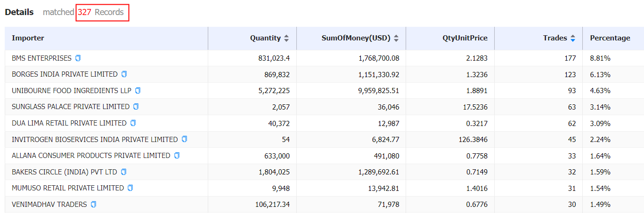Select sum of money 9,959,825.51

tap(379, 91)
